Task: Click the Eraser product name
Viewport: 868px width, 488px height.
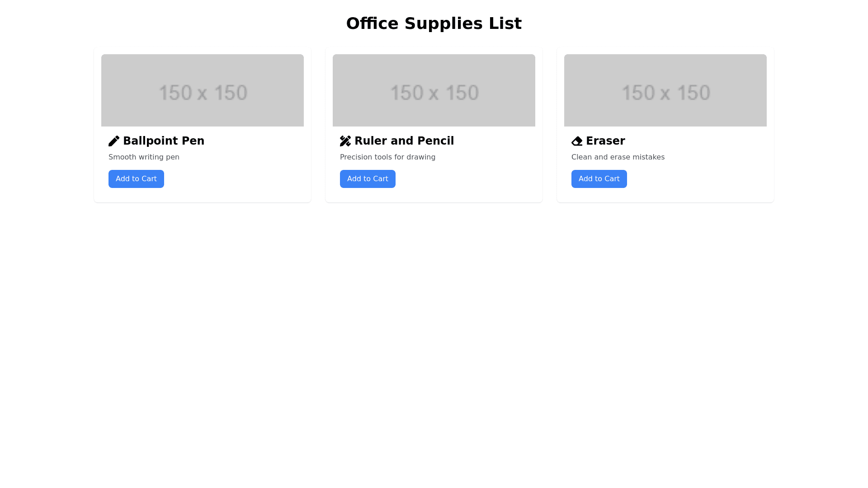Action: (605, 141)
